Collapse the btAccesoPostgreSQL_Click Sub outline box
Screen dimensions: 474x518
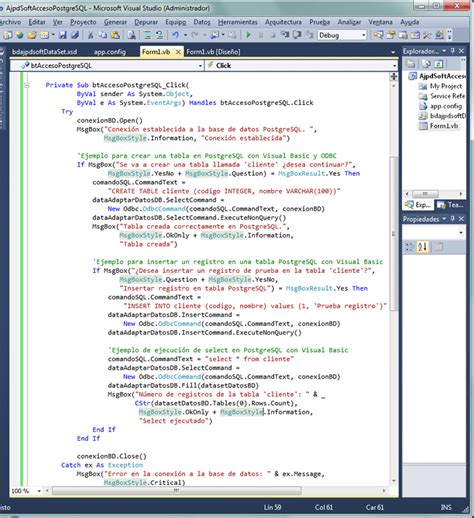27,85
